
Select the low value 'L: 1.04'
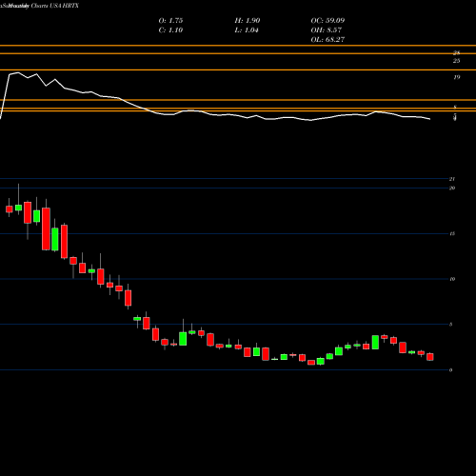pos(247,30)
